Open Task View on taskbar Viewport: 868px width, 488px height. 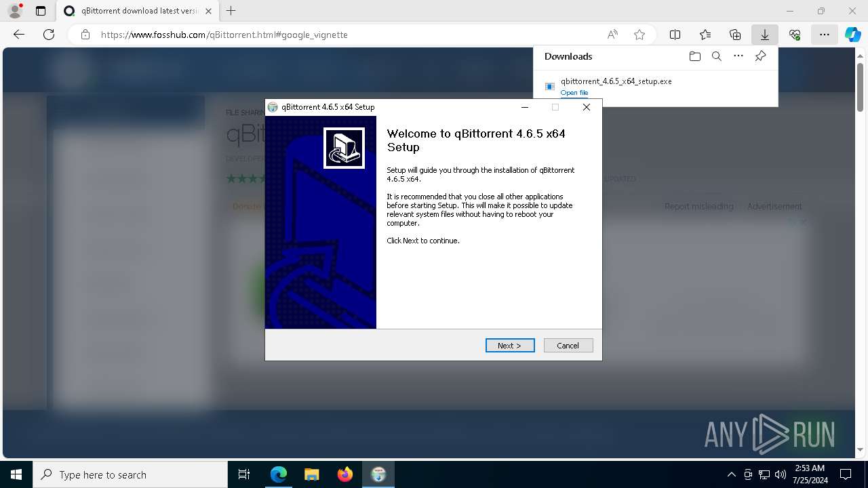244,474
